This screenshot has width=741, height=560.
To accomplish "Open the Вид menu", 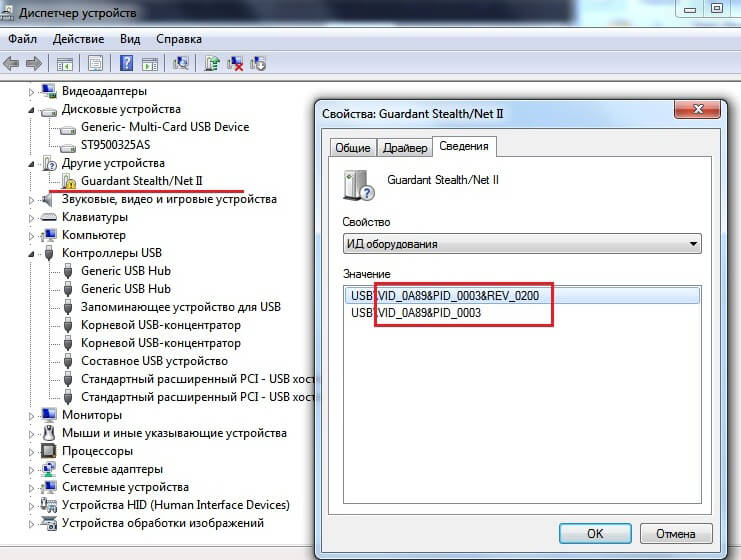I will 130,39.
